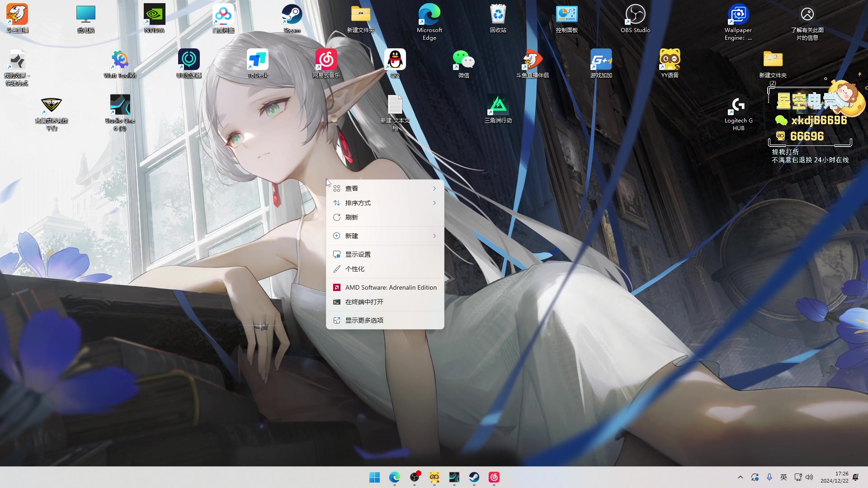
Task: Open the network tray icon
Action: tap(798, 477)
